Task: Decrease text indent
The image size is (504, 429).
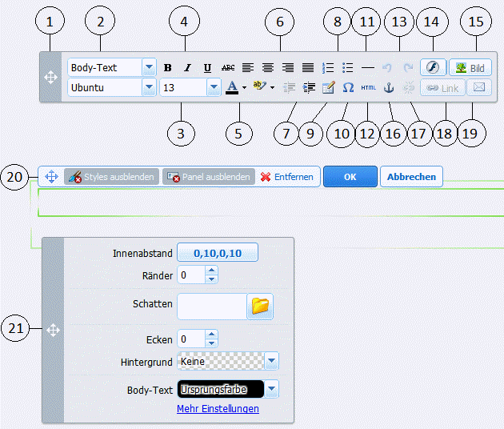Action: [x=290, y=87]
